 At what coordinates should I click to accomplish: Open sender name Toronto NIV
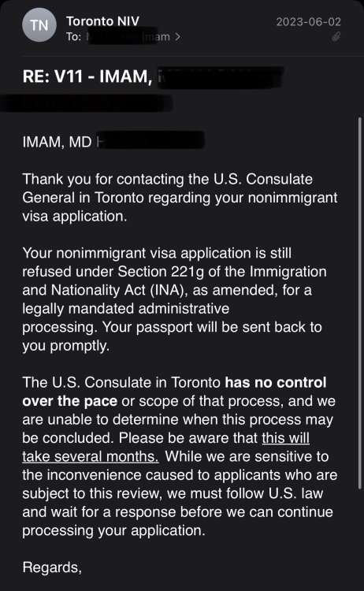click(x=103, y=21)
